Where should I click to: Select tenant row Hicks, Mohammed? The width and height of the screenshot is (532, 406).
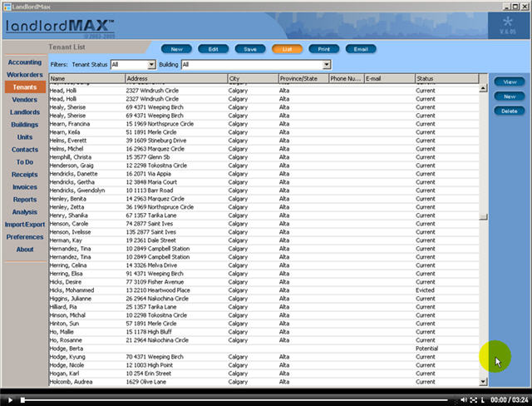coord(264,290)
